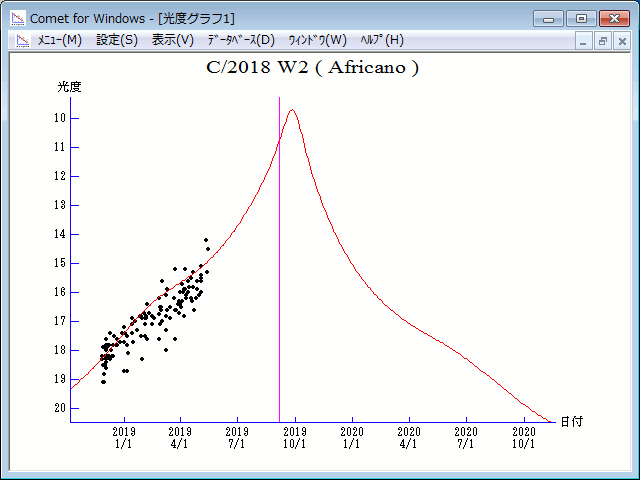Open the 表示(V) view menu
Viewport: 640px width, 480px height.
click(x=172, y=40)
